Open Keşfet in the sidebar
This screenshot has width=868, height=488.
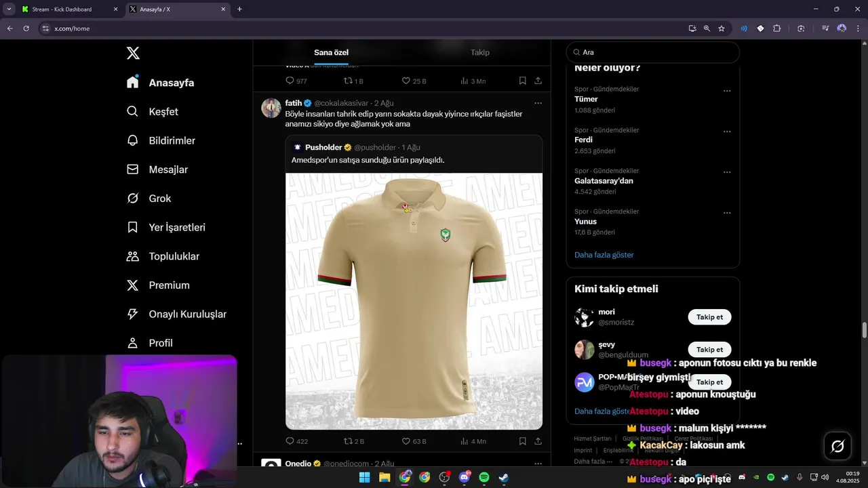pos(153,111)
